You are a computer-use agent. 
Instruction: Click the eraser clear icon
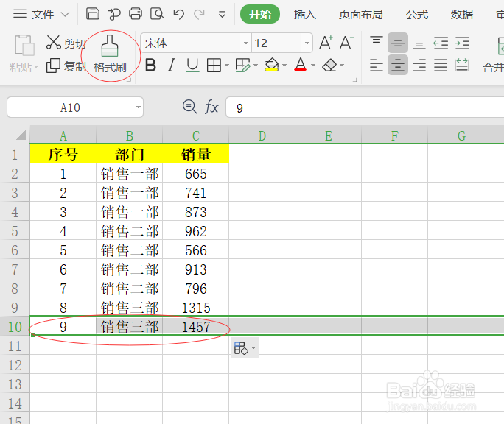pyautogui.click(x=329, y=66)
